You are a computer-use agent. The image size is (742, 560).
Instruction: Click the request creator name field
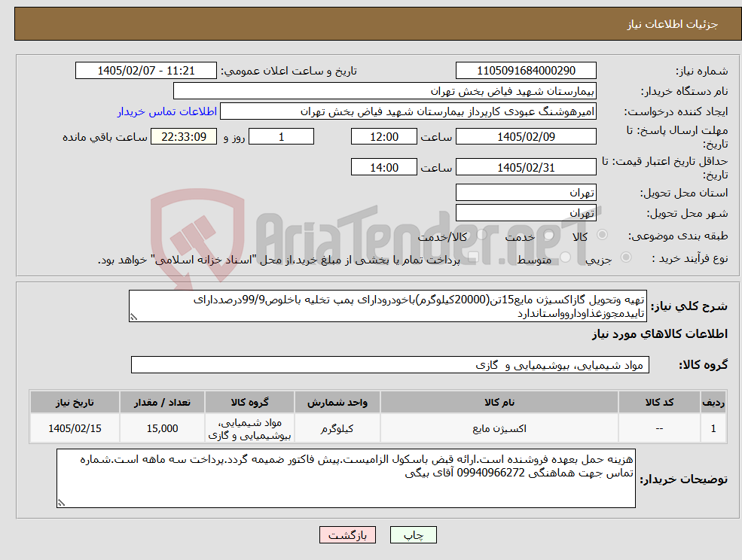coord(408,111)
